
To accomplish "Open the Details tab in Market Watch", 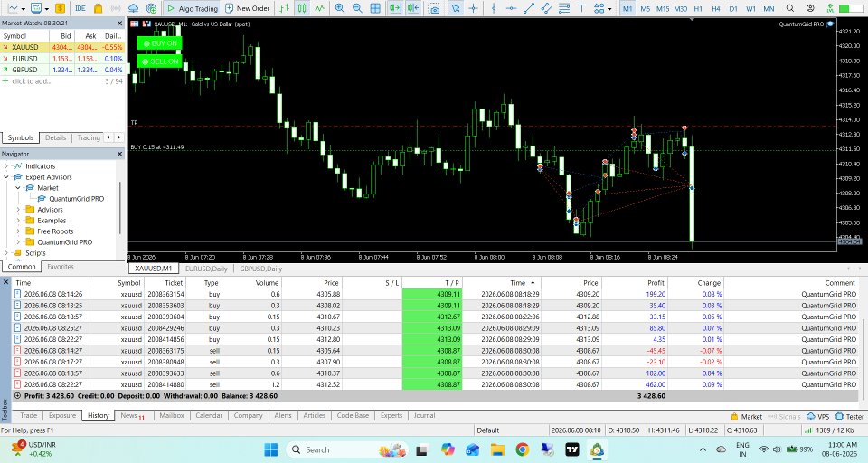I will (55, 137).
